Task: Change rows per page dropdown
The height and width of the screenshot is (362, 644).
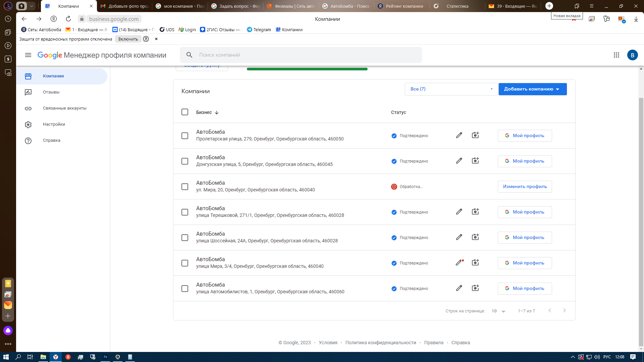Action: pos(498,311)
